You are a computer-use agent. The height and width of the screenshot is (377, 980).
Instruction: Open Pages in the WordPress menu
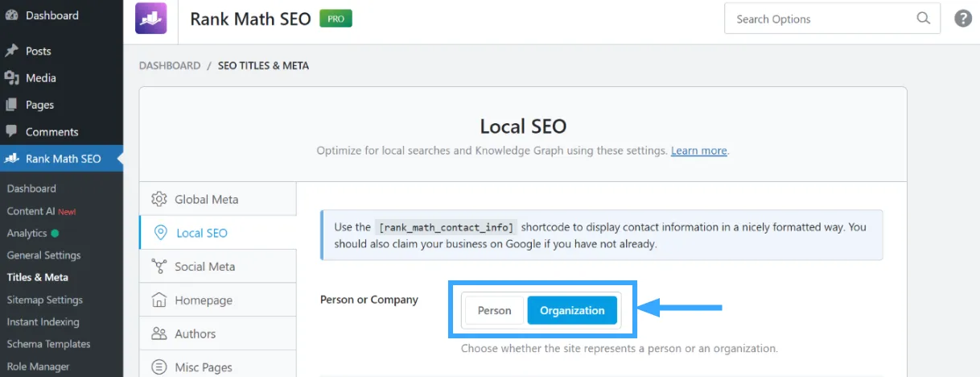point(61,105)
